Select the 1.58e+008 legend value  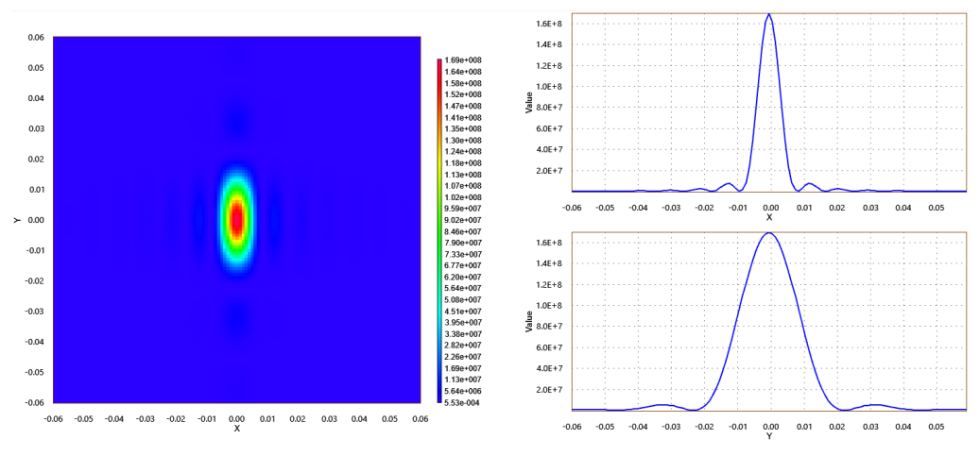tap(462, 83)
